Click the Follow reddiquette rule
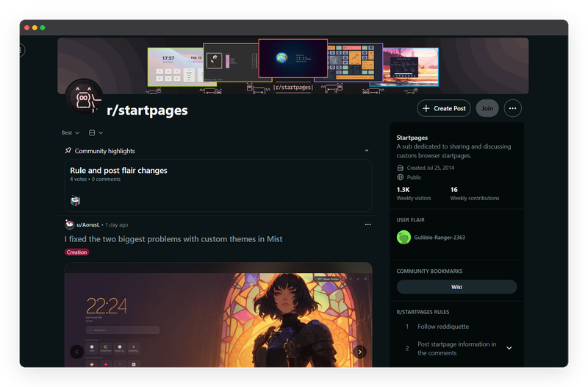 443,327
